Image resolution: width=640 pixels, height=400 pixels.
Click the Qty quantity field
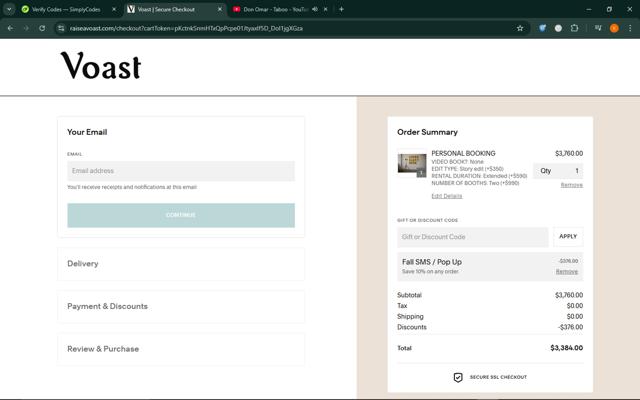558,171
